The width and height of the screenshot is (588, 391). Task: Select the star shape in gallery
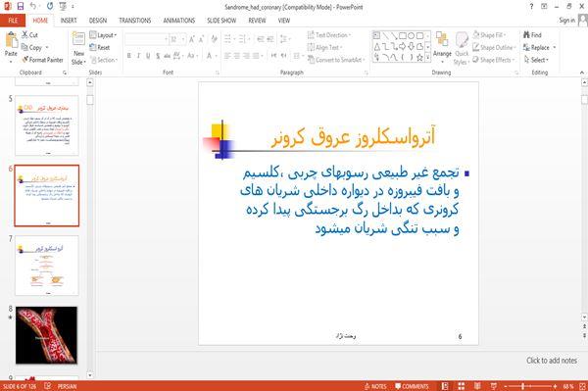419,58
